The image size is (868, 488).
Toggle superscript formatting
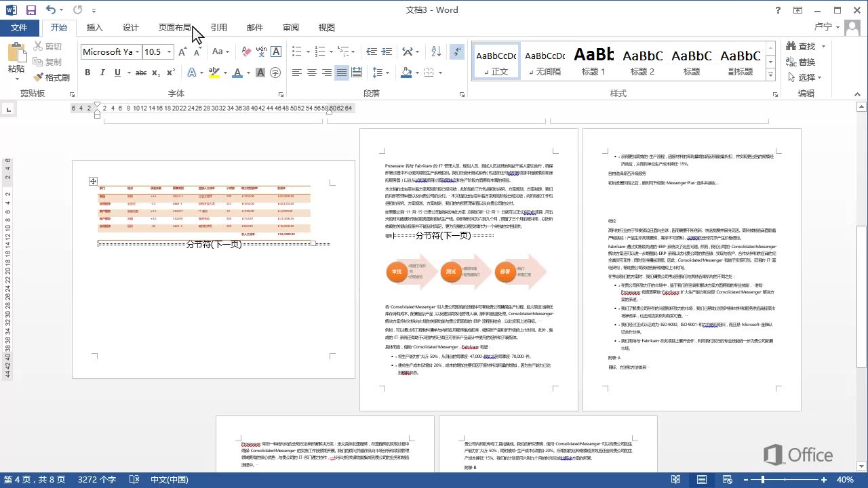pos(171,73)
